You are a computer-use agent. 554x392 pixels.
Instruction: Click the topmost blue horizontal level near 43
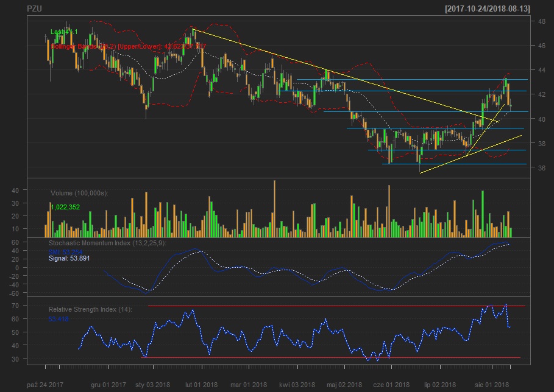point(413,79)
